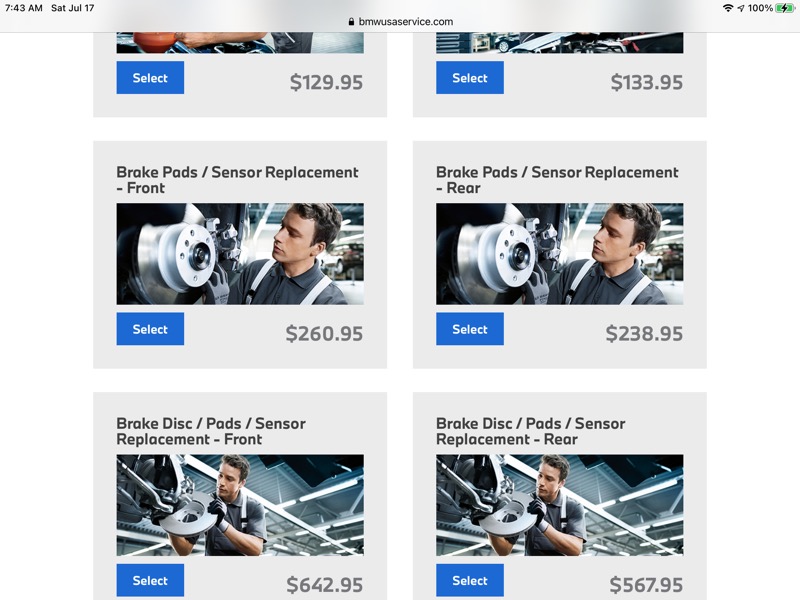
Task: Tap Brake Disc / Pads / Sensor Replacement - Rear title
Action: 531,431
